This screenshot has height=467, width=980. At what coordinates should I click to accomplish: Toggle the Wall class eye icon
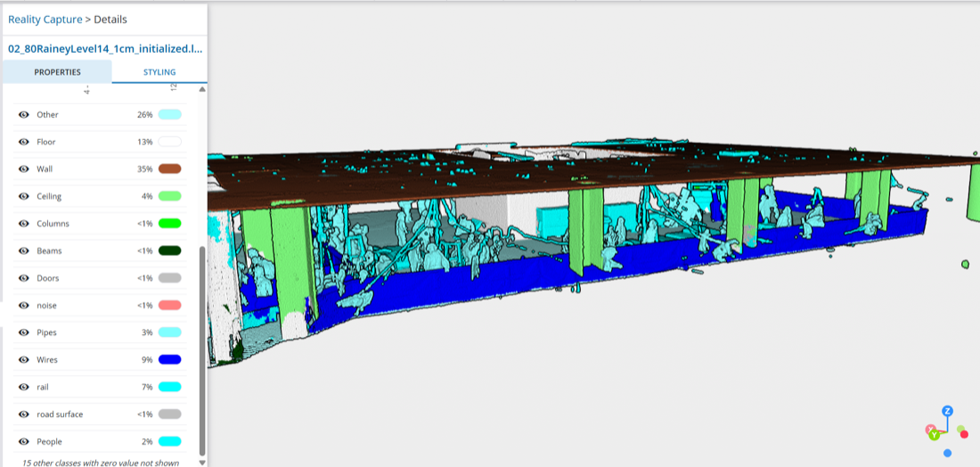coord(24,169)
